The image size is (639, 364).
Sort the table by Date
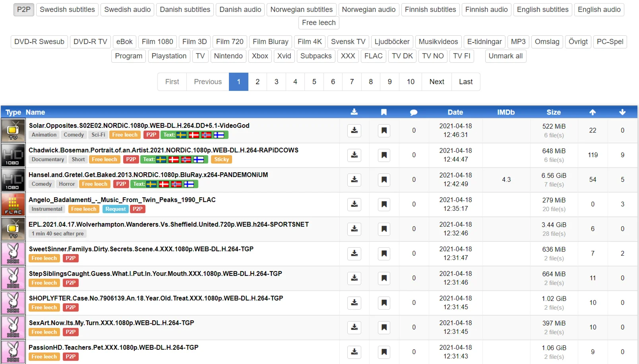tap(455, 112)
